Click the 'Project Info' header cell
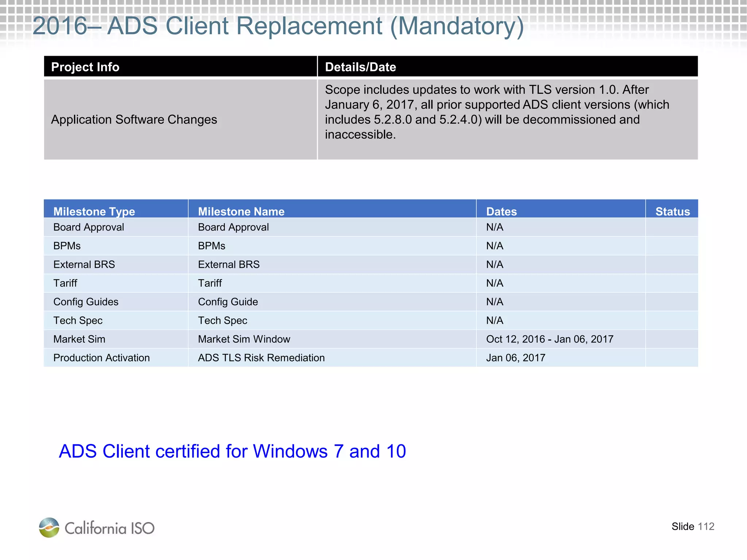Viewport: 747px width, 560px height. click(x=180, y=67)
